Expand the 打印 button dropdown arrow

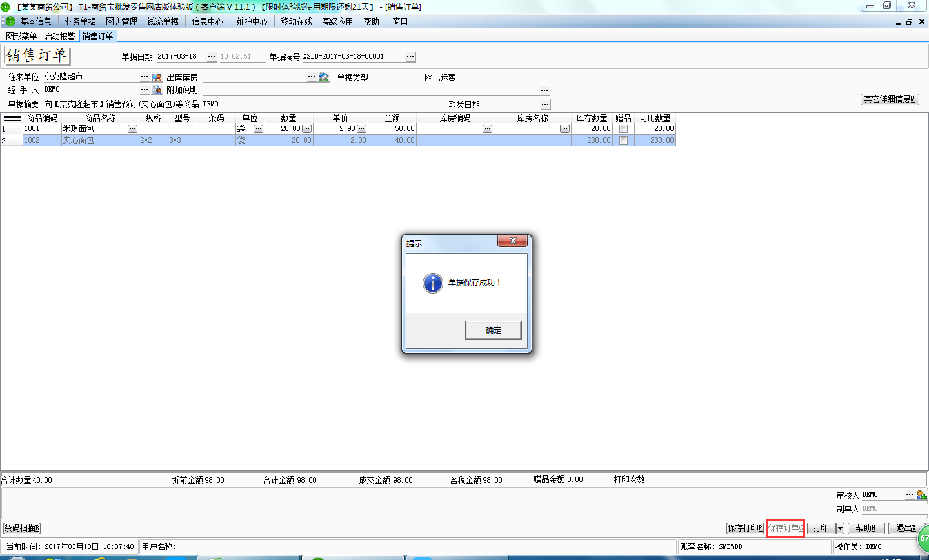840,528
